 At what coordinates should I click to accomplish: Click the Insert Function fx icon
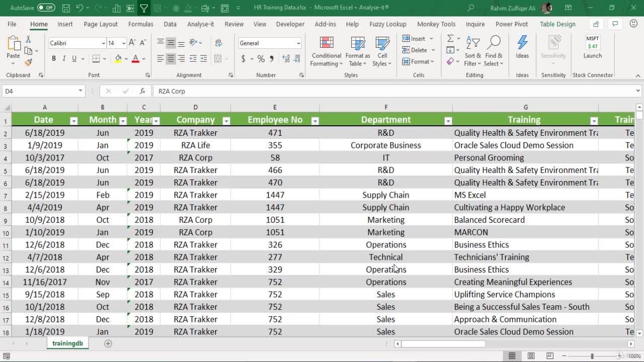[142, 91]
